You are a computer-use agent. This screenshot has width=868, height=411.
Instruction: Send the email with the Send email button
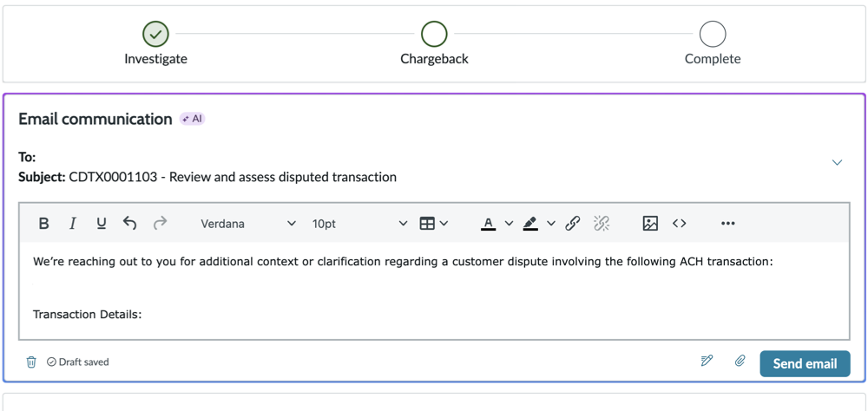click(805, 363)
